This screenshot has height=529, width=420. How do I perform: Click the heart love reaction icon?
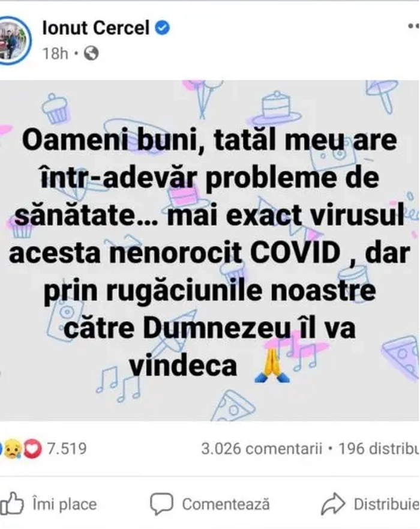pyautogui.click(x=32, y=449)
